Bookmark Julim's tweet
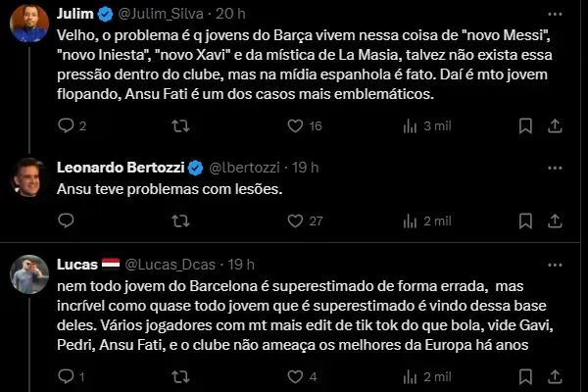The image size is (588, 392). click(x=526, y=125)
